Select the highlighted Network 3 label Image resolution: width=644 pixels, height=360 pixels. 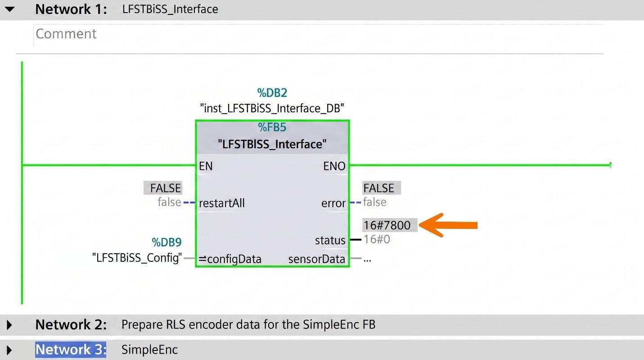click(71, 350)
